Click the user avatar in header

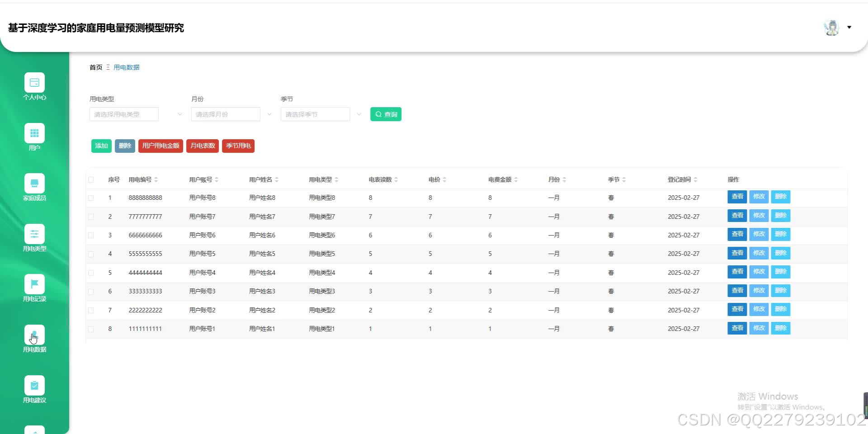point(831,28)
